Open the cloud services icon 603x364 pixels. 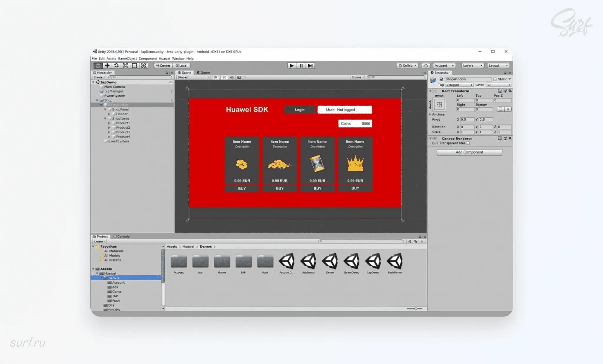pos(425,66)
